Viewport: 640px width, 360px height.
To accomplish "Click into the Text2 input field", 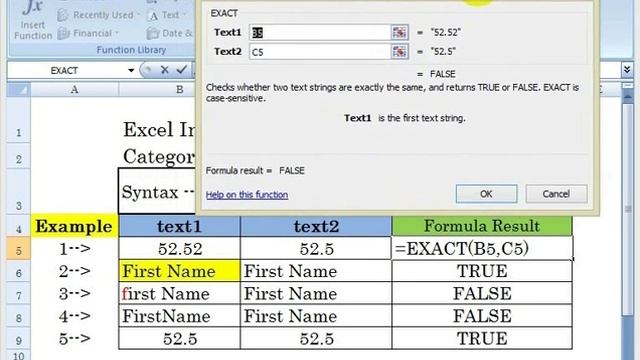I will (320, 52).
